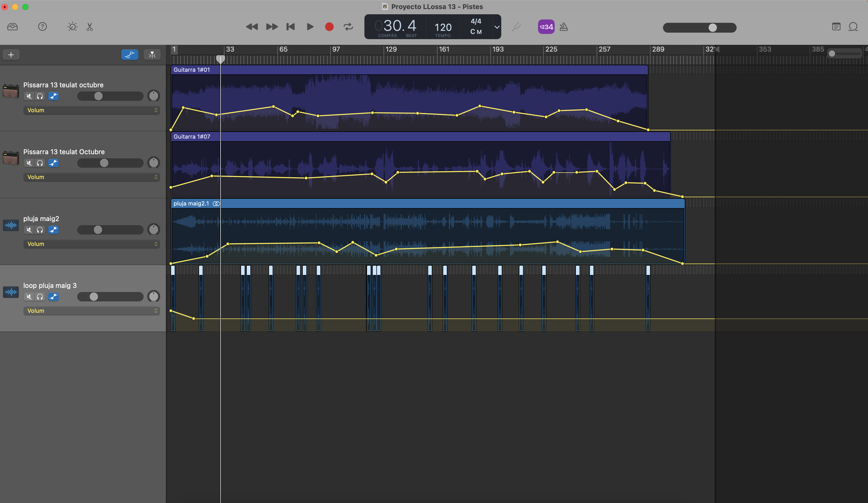Toggle show automation button in header
The width and height of the screenshot is (868, 503).
pyautogui.click(x=130, y=55)
